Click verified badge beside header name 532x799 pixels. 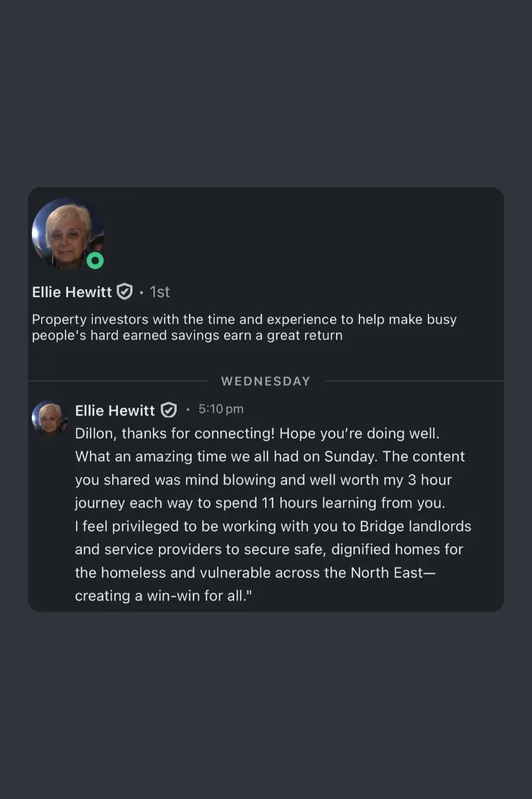pos(125,292)
